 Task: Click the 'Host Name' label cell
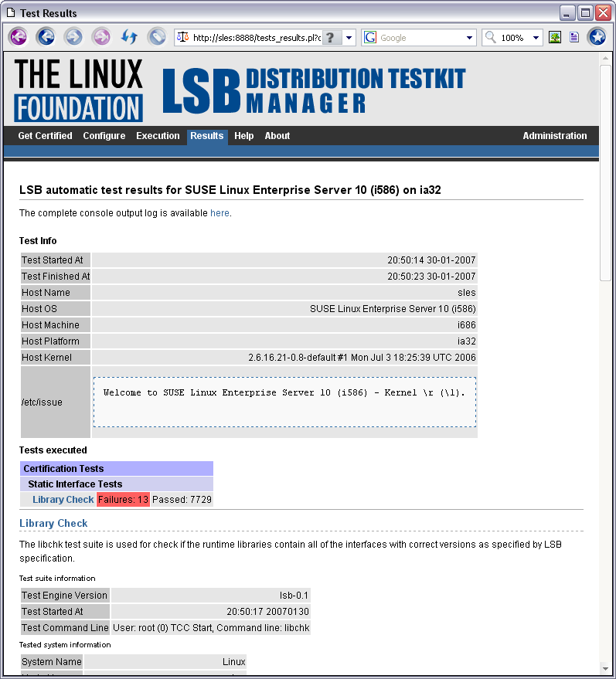tap(56, 293)
